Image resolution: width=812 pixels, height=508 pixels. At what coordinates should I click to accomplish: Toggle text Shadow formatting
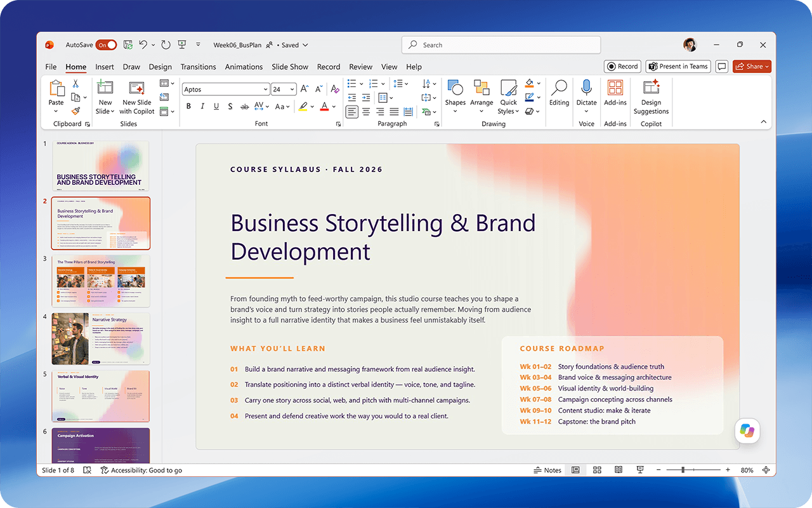tap(230, 107)
